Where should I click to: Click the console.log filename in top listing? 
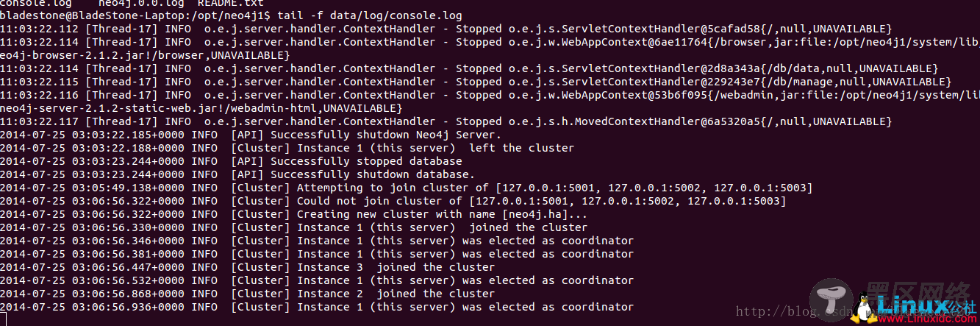point(36,3)
